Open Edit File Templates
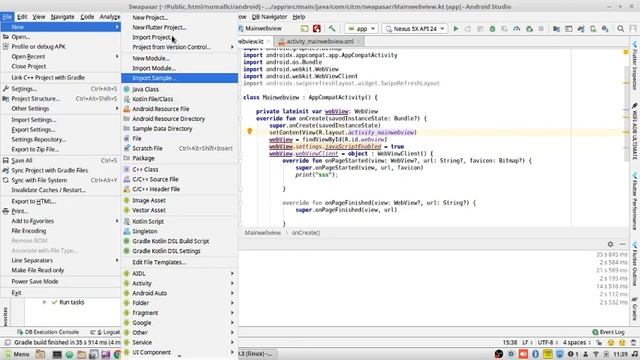The width and height of the screenshot is (640, 360). pyautogui.click(x=180, y=262)
